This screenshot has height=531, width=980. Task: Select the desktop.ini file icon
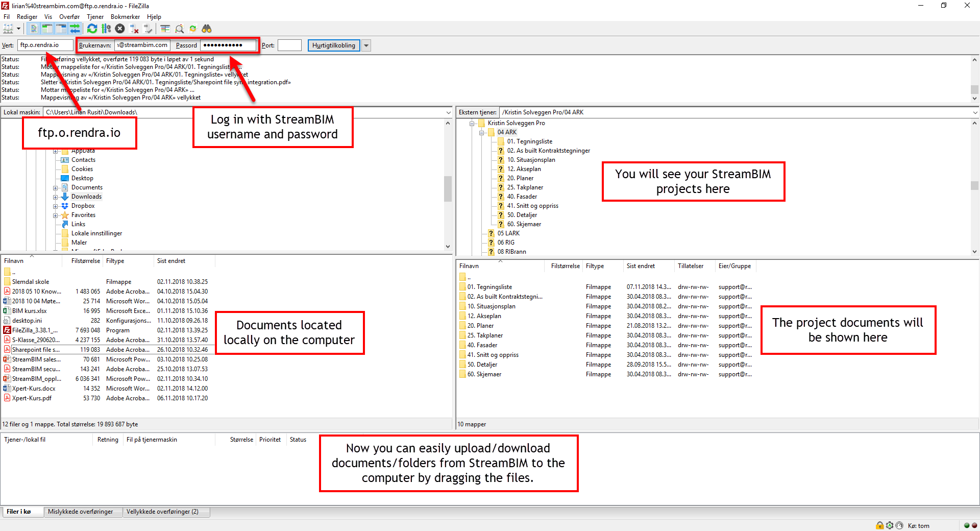pos(7,321)
